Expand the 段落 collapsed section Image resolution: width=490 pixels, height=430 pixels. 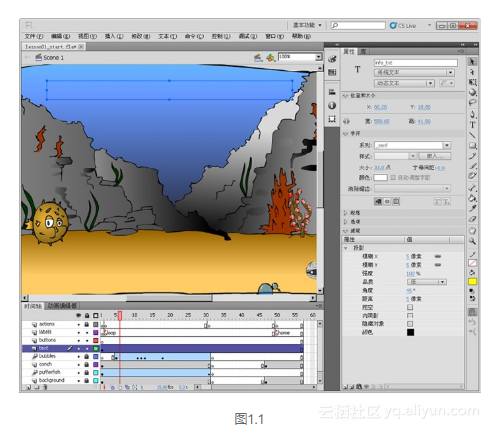(x=345, y=213)
